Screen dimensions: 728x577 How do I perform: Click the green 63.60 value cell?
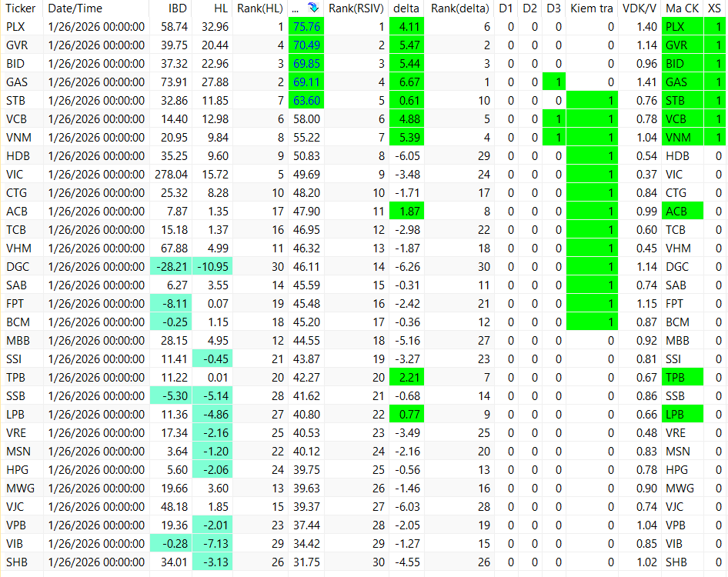pos(306,101)
